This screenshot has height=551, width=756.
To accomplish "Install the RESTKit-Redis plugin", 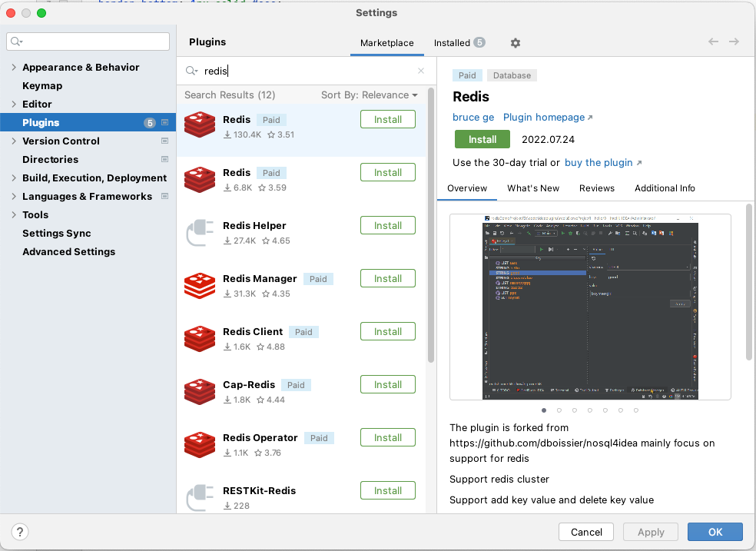I will (x=388, y=491).
